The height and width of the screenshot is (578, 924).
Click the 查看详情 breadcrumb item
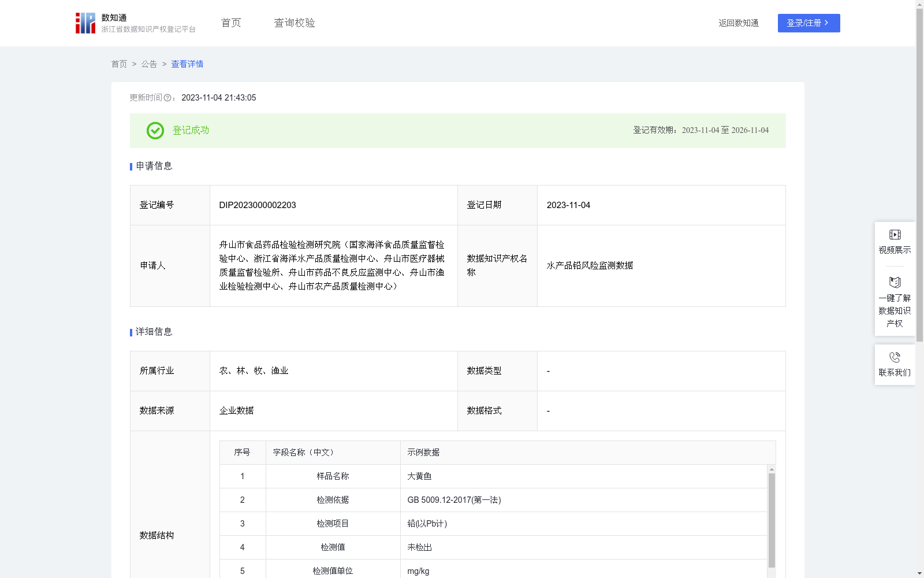[x=187, y=64]
